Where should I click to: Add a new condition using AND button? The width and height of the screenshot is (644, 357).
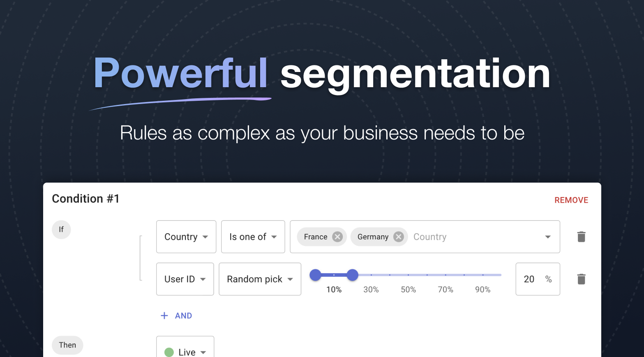183,315
